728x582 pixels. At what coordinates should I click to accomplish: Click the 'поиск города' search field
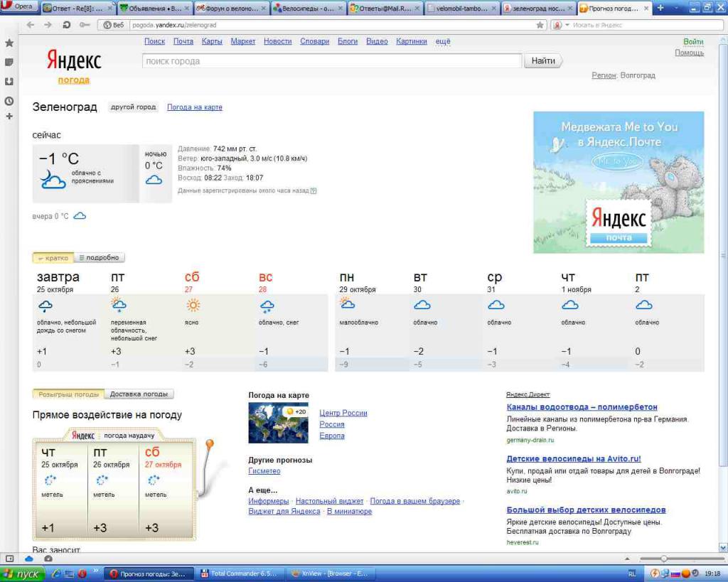(x=332, y=61)
